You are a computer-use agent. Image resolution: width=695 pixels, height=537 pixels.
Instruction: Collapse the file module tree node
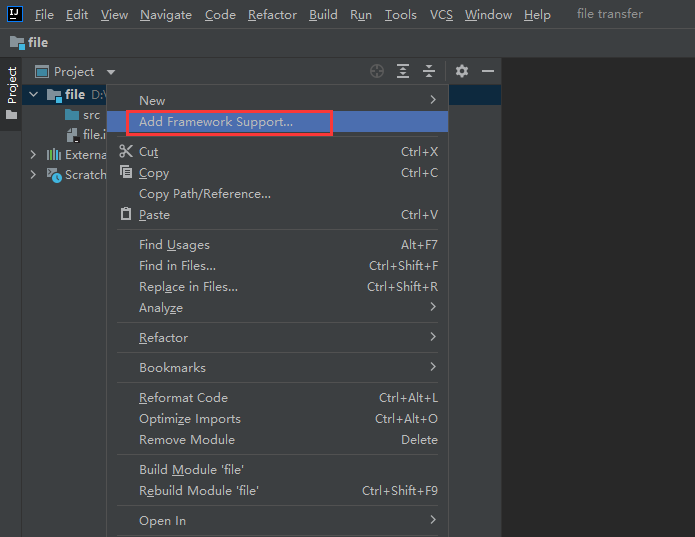point(34,95)
